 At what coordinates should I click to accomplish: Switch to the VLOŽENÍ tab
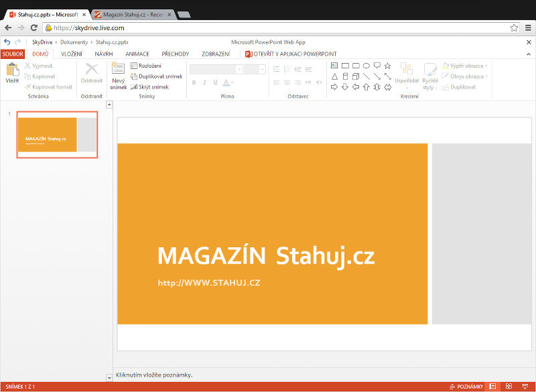(72, 54)
